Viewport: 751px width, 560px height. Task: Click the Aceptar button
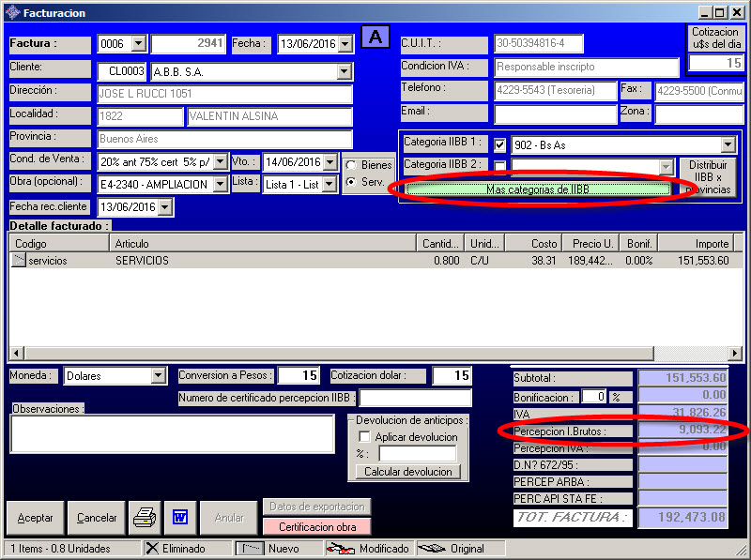pos(36,518)
